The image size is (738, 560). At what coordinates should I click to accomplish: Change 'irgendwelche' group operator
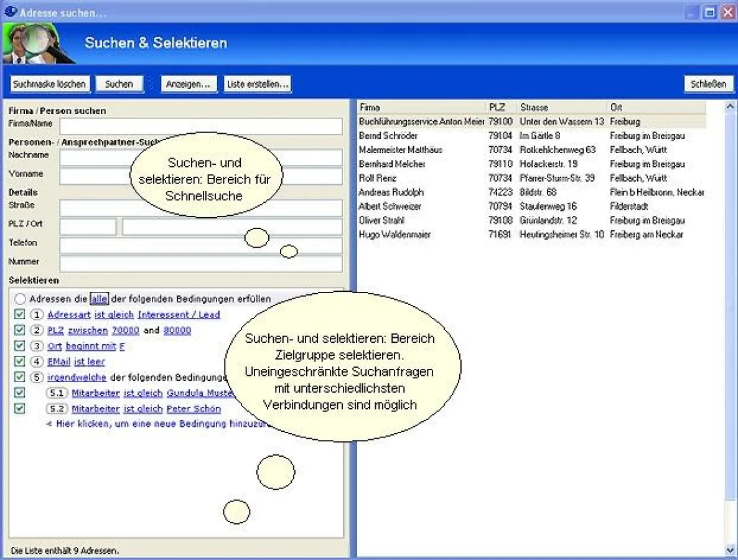[x=77, y=377]
